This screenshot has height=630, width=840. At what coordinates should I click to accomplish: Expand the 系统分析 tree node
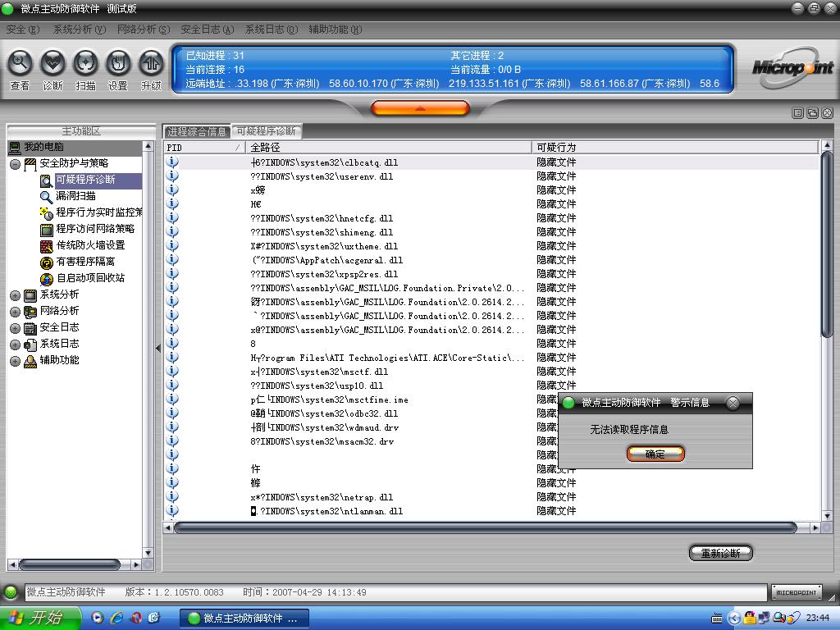pos(15,295)
